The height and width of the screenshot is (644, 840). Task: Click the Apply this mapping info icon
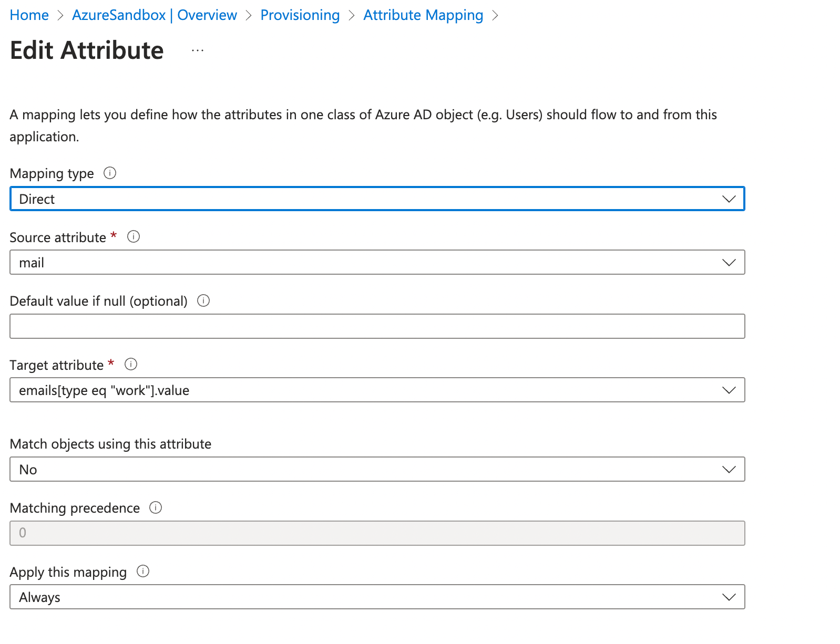click(x=143, y=572)
